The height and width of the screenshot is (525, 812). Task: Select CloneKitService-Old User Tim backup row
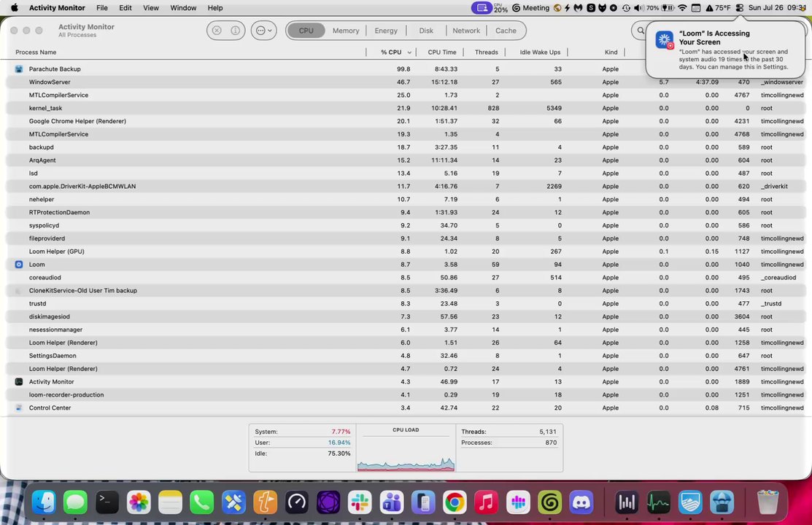pyautogui.click(x=406, y=290)
